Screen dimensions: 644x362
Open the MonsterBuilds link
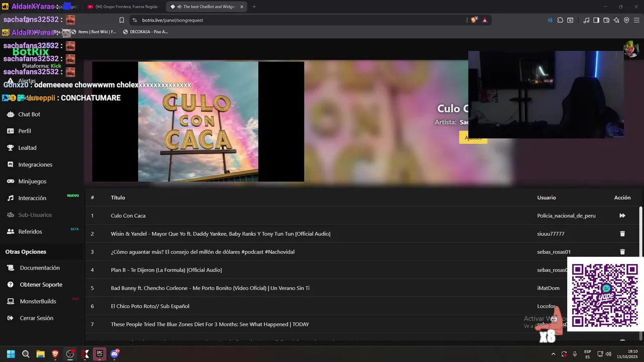[x=38, y=301]
